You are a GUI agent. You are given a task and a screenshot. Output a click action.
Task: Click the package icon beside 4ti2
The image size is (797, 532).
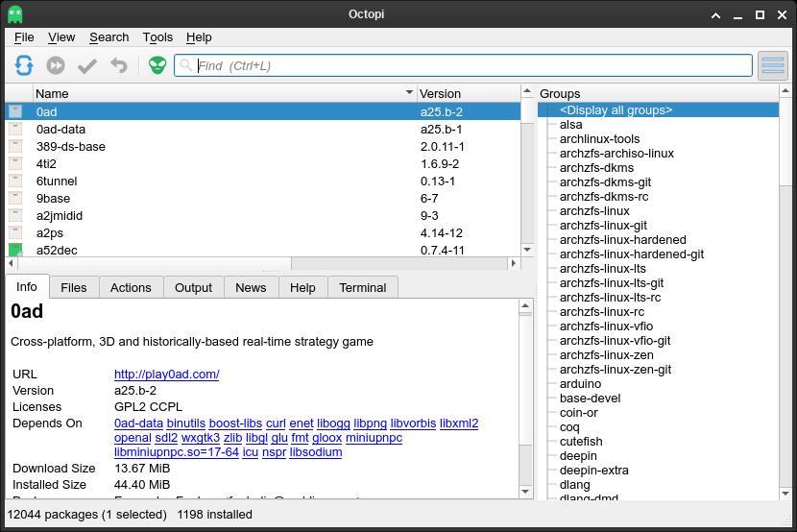click(x=15, y=163)
